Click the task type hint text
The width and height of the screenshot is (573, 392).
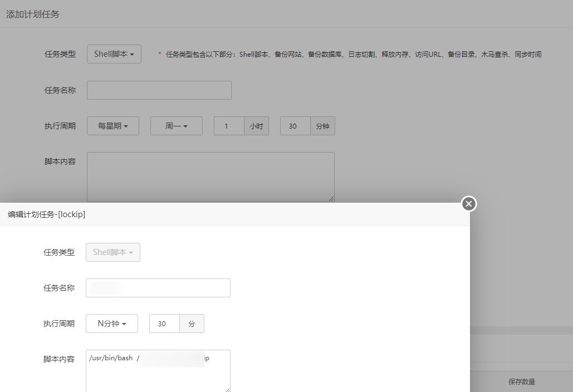(354, 55)
